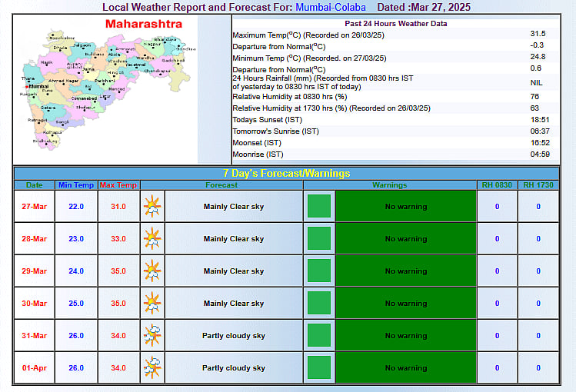Image resolution: width=576 pixels, height=392 pixels.
Task: Click the green warning square in 30-Mar row
Action: pos(319,303)
